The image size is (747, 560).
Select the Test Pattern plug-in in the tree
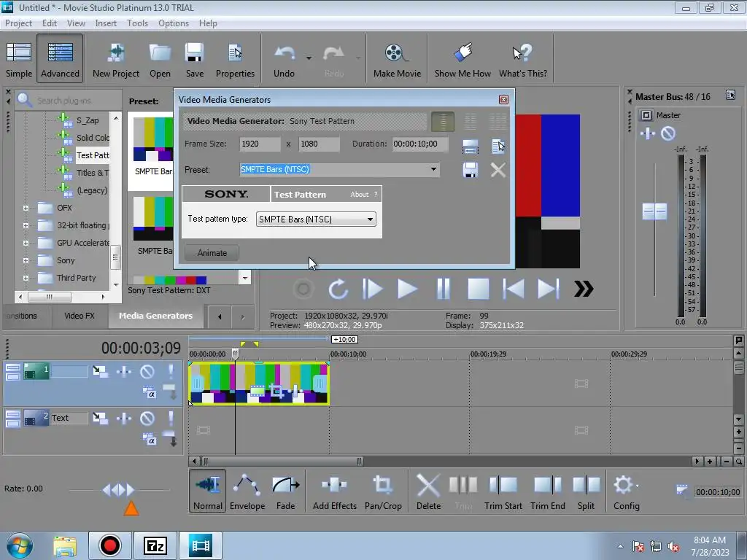coord(93,155)
